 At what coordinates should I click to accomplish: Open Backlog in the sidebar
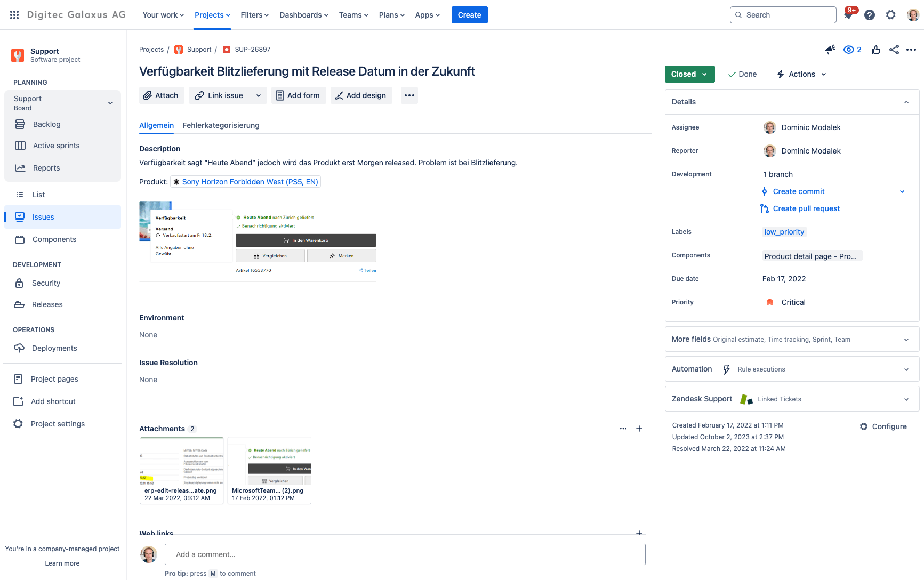coord(62,124)
